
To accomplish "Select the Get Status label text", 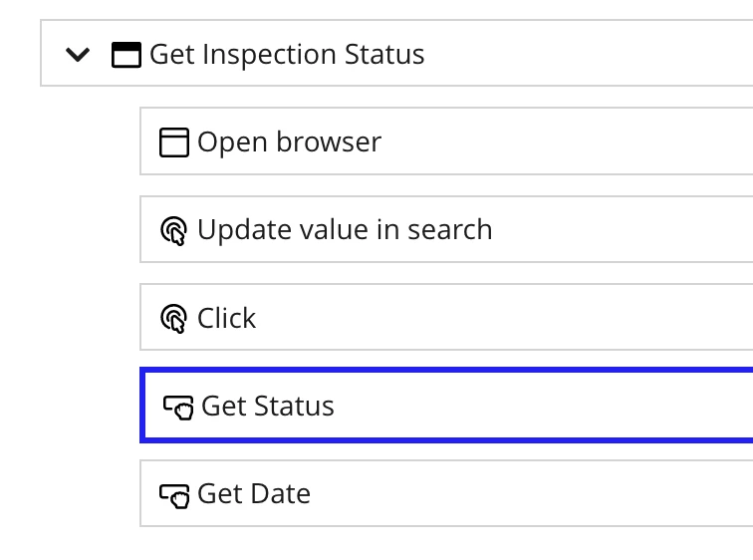I will [x=268, y=407].
